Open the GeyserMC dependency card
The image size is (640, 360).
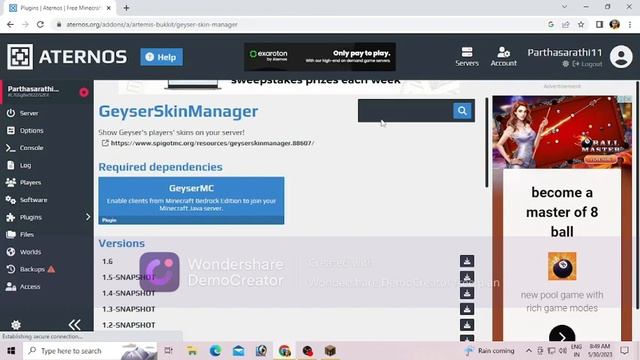191,200
